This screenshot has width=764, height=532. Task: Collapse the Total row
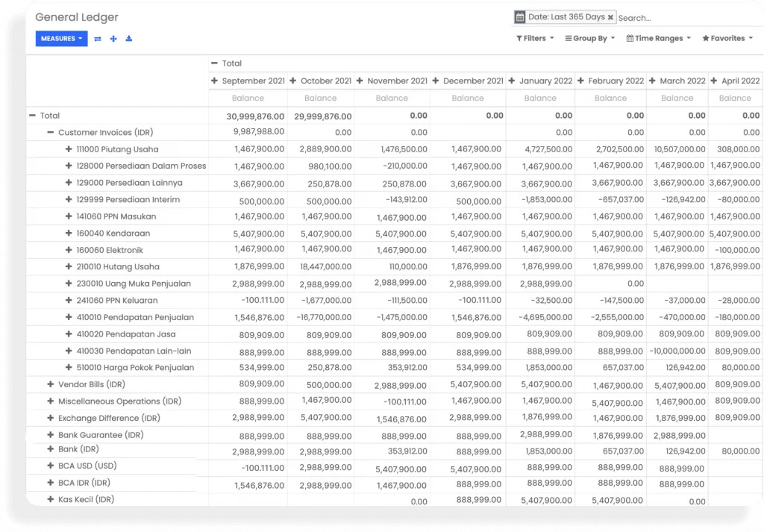32,116
